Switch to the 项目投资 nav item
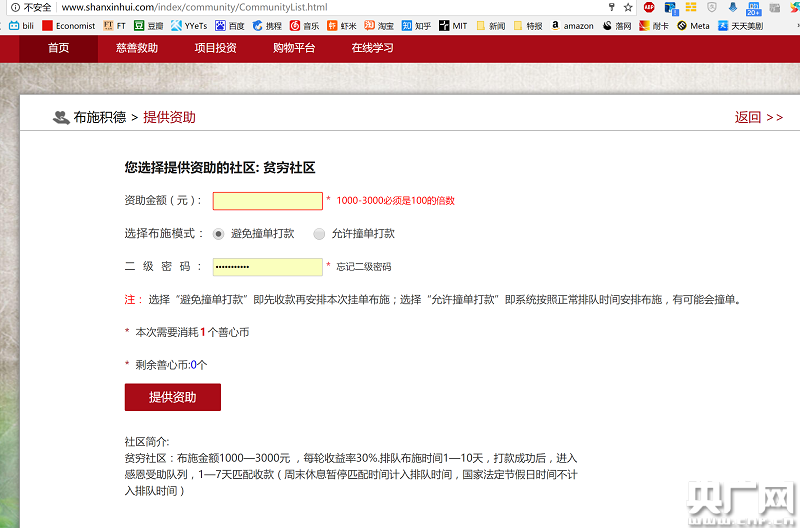 (215, 48)
